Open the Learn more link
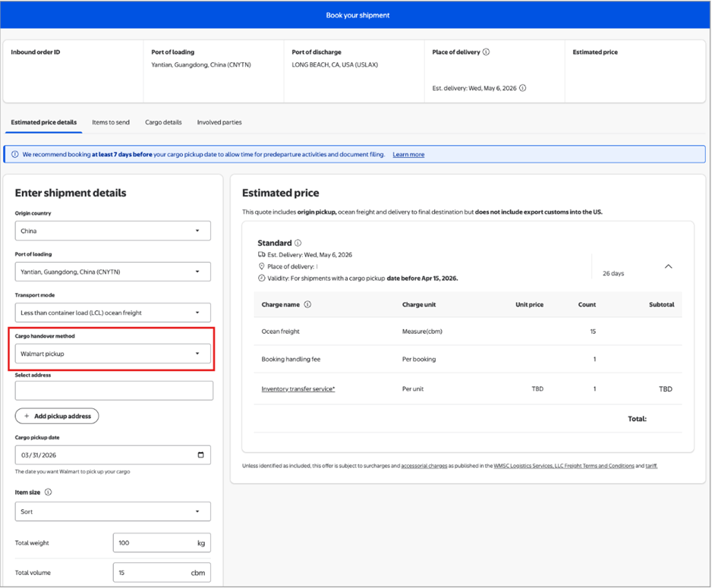Viewport: 712px width, 588px height. click(x=408, y=155)
